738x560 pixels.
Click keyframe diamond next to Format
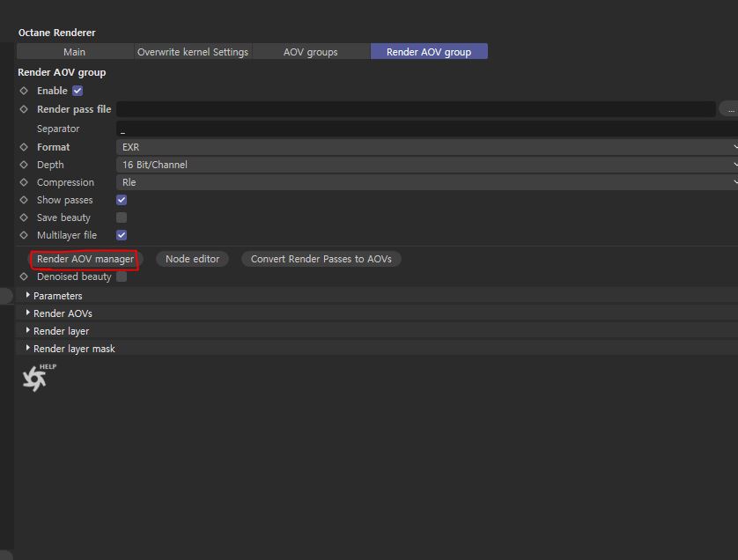point(24,147)
